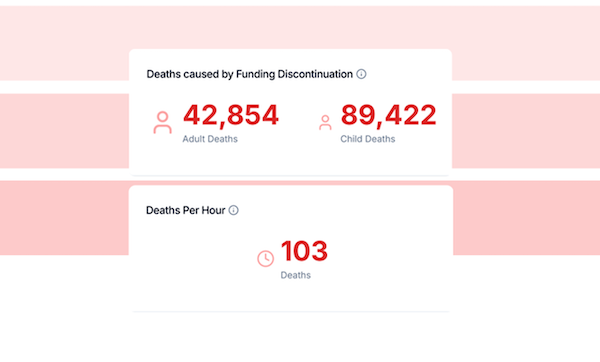Screen dimensions: 600x362
Task: Click the Child Deaths label
Action: (368, 139)
